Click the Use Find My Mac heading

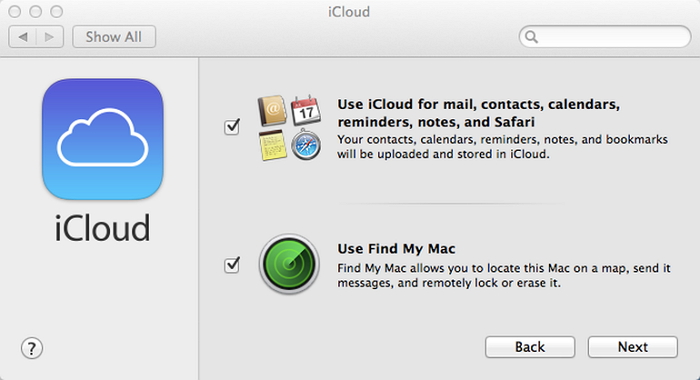click(x=396, y=249)
